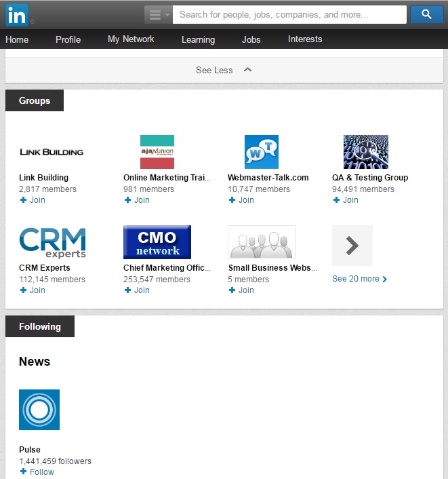Viewport: 448px width, 479px height.
Task: Join the Link Building group
Action: tap(33, 200)
